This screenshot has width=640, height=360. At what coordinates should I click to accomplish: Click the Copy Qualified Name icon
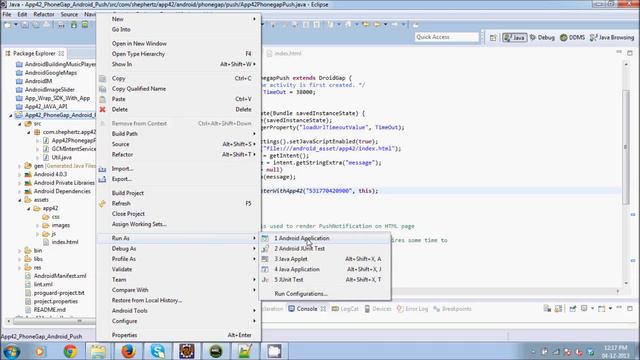pos(102,89)
